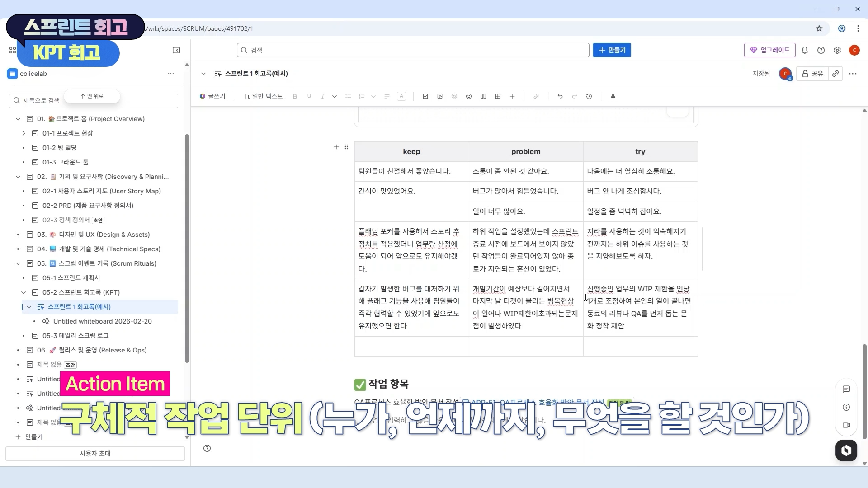Click the undo arrow in toolbar
The width and height of the screenshot is (868, 488).
click(560, 96)
